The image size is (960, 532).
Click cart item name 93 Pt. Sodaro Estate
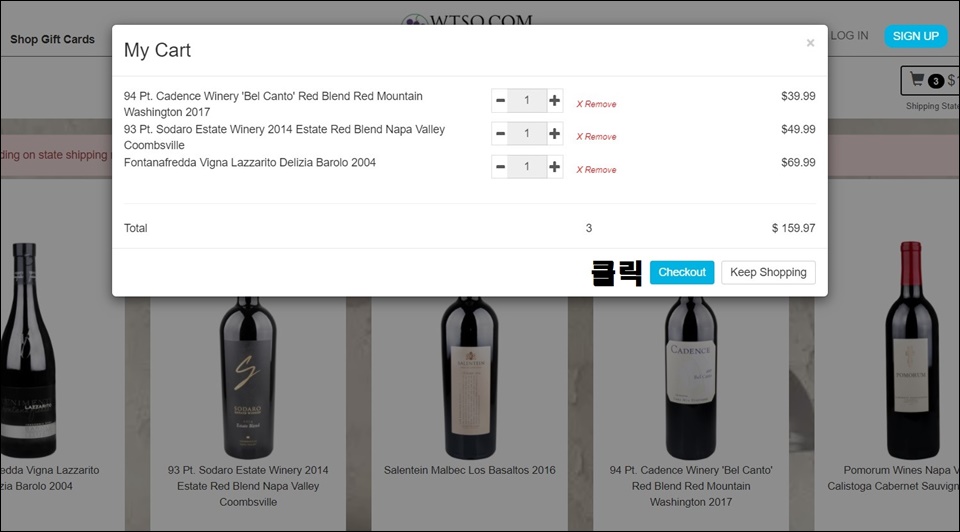pos(284,137)
